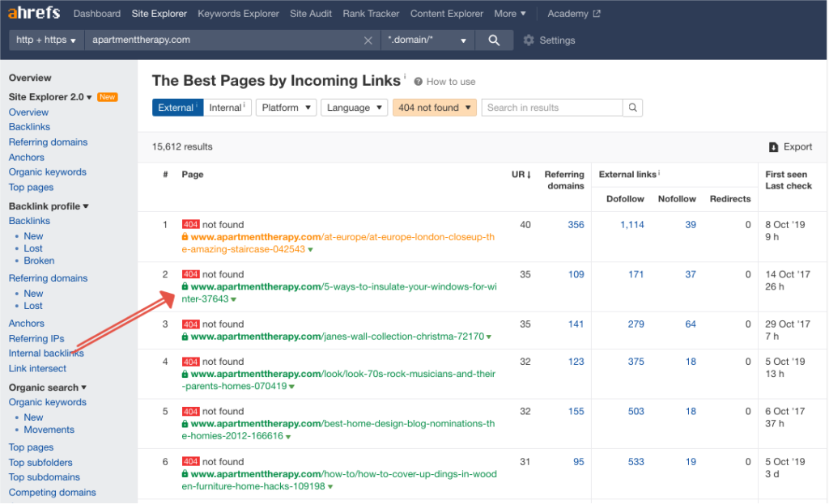Open 356 referring domains link
This screenshot has height=504, width=829.
(576, 225)
